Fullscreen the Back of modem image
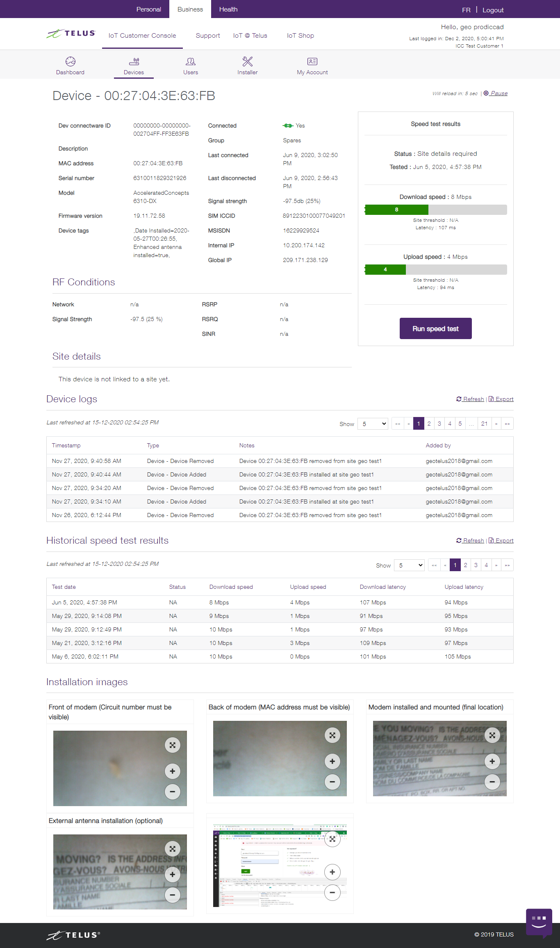This screenshot has height=948, width=560. [x=332, y=735]
